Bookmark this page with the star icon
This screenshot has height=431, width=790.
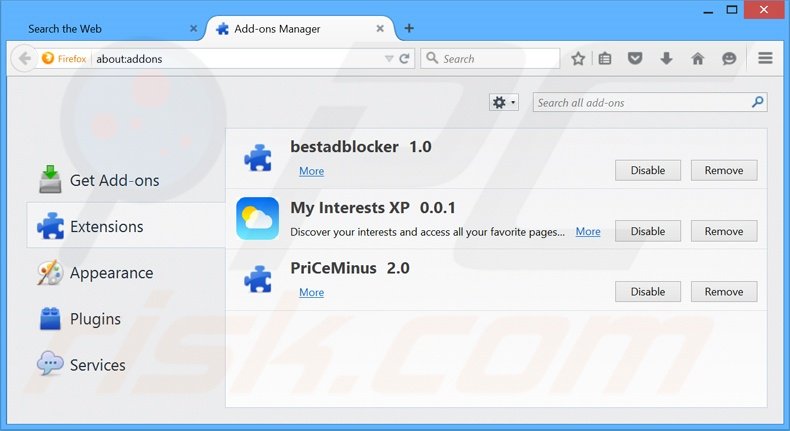point(578,59)
